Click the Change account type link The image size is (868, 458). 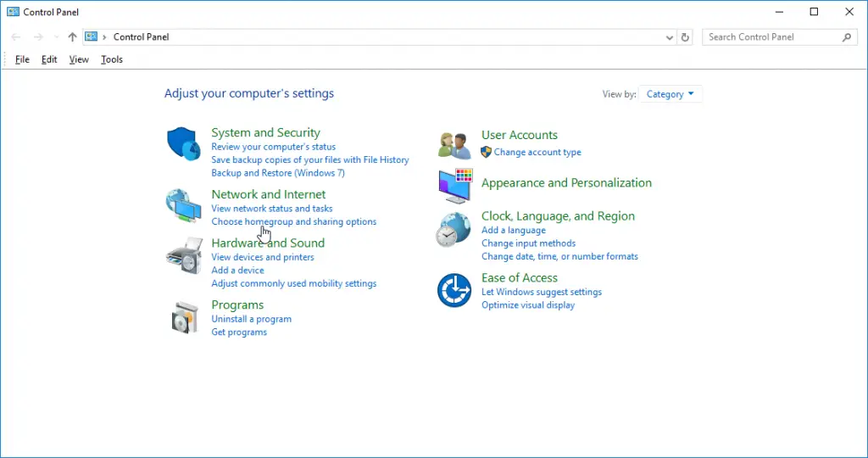point(537,153)
